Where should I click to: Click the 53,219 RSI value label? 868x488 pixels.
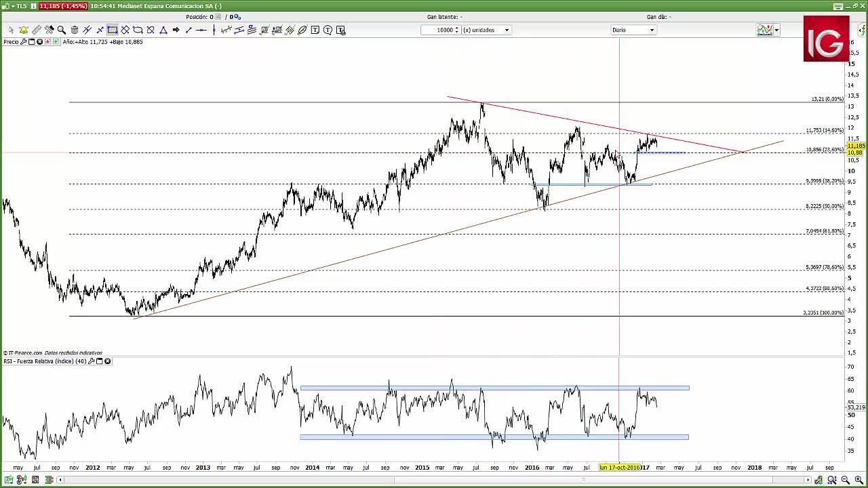tap(856, 407)
